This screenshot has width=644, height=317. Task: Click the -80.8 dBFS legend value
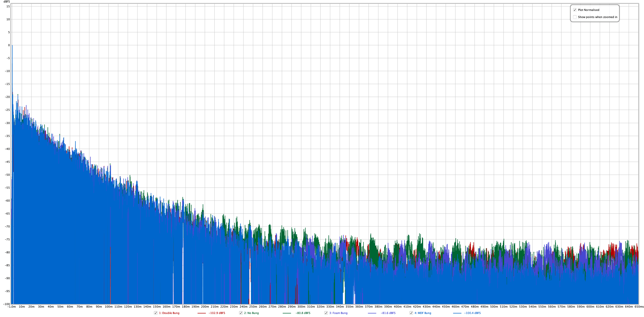click(303, 313)
